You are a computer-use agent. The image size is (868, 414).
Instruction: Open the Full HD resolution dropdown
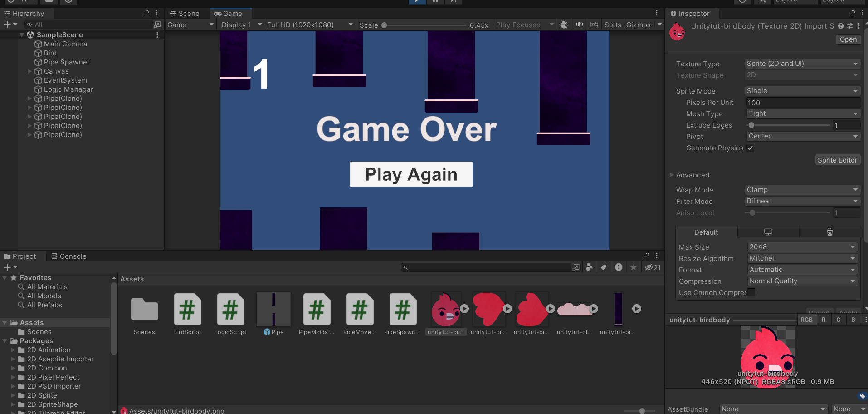pyautogui.click(x=310, y=25)
